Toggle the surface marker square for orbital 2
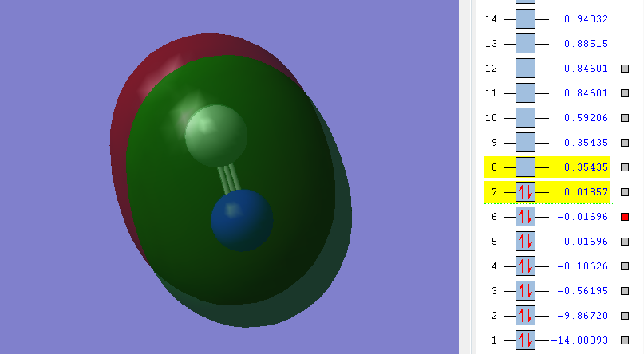 [625, 316]
